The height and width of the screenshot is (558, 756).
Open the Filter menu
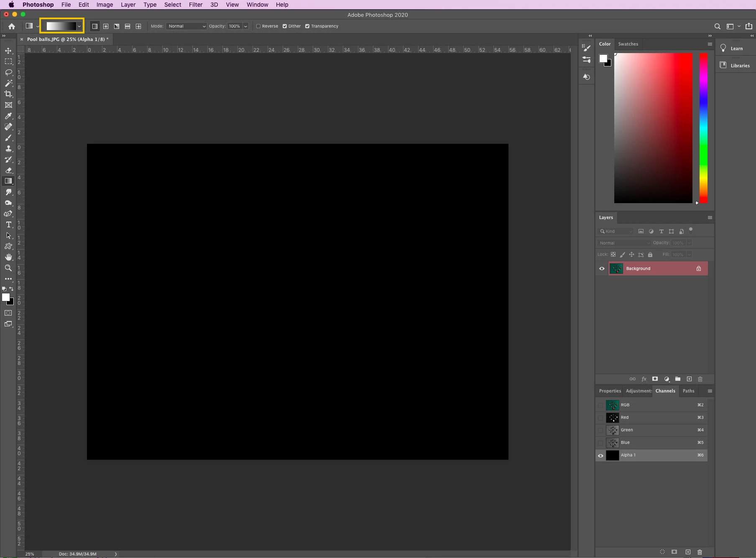(196, 5)
